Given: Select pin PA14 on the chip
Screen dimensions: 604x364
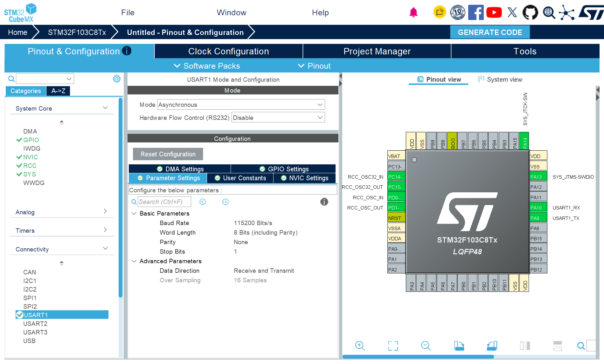Looking at the screenshot, I should point(524,141).
